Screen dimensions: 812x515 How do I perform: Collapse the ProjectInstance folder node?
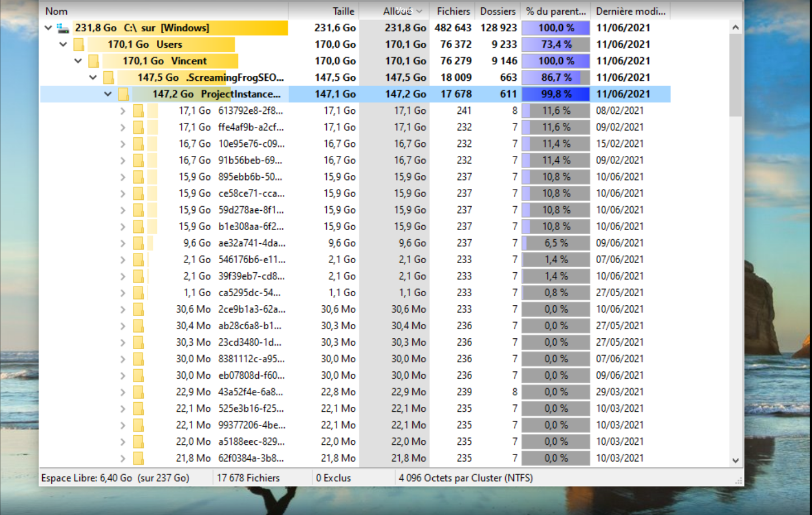pos(108,94)
